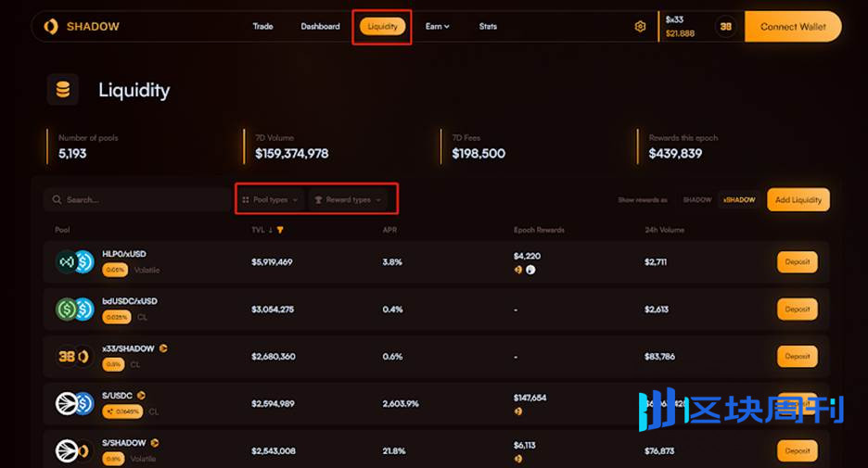Click the 24h Volume column header
868x468 pixels.
(x=664, y=230)
